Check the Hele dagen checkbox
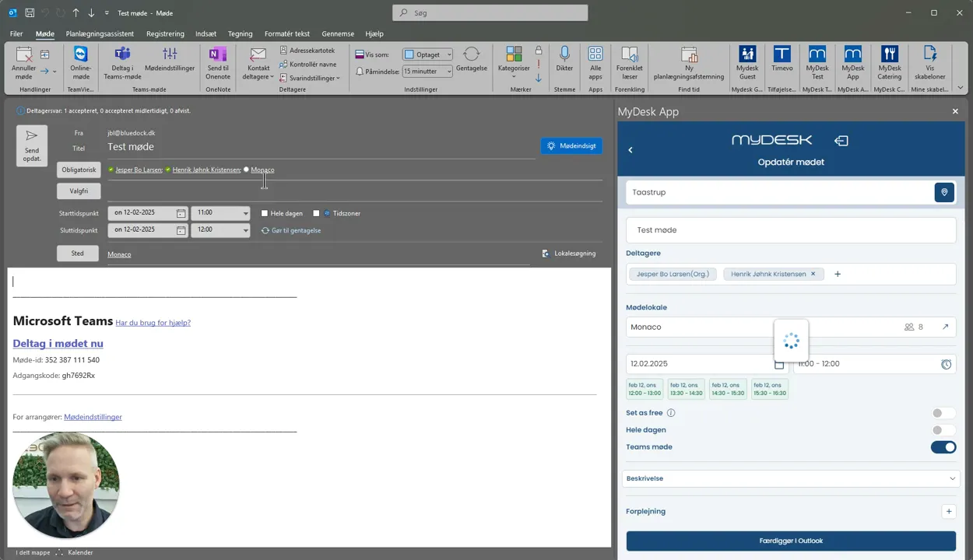973x560 pixels. pos(265,213)
